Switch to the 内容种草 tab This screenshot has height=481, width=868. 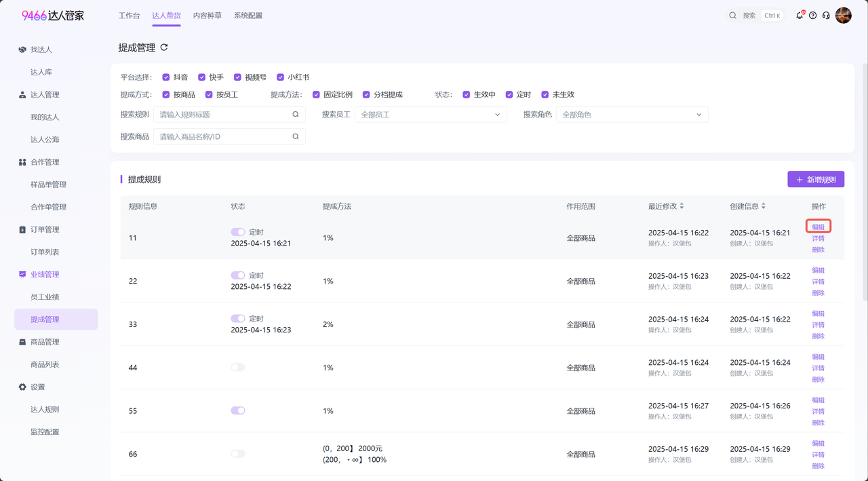(208, 15)
